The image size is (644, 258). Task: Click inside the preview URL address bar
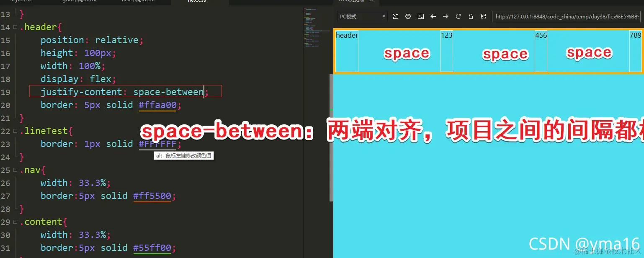tap(565, 17)
